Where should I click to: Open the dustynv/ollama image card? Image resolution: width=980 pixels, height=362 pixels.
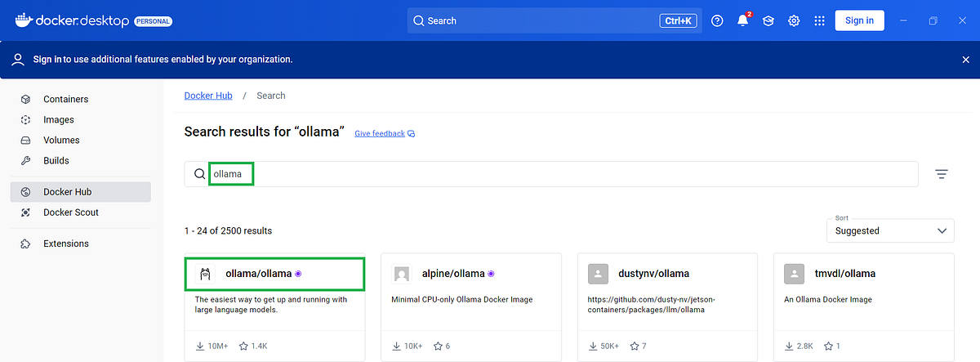(667, 307)
